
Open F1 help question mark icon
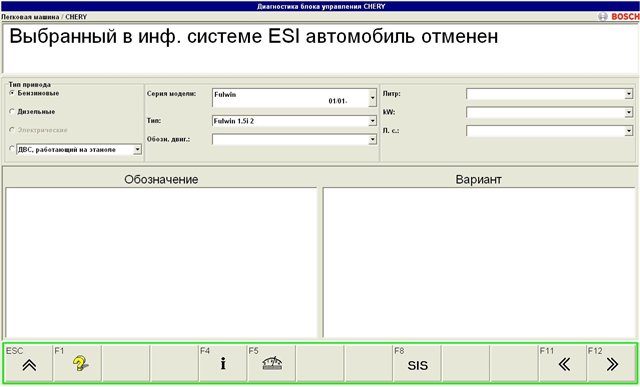(78, 363)
